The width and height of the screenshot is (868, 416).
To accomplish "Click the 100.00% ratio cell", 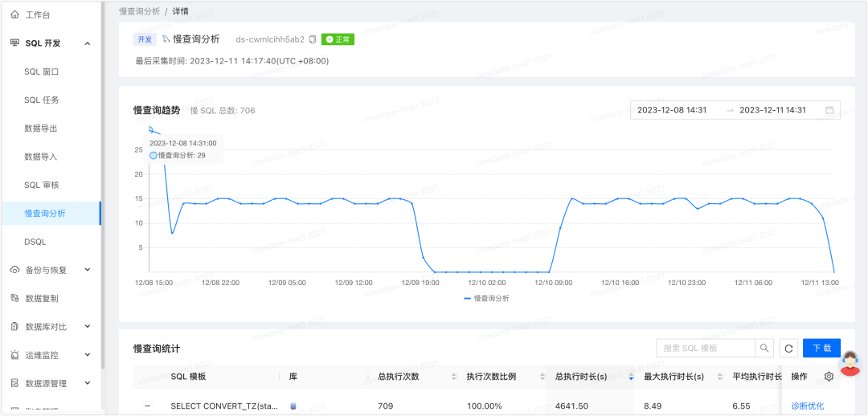I will 485,406.
